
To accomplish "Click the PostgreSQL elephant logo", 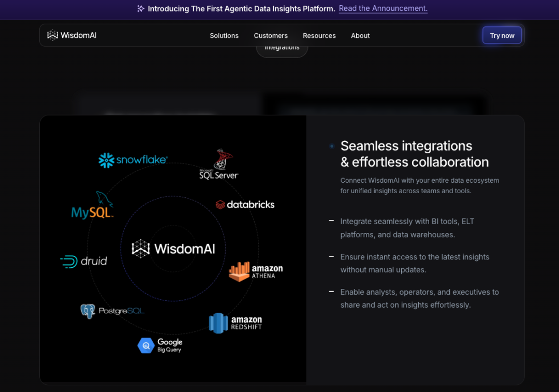I will point(112,311).
